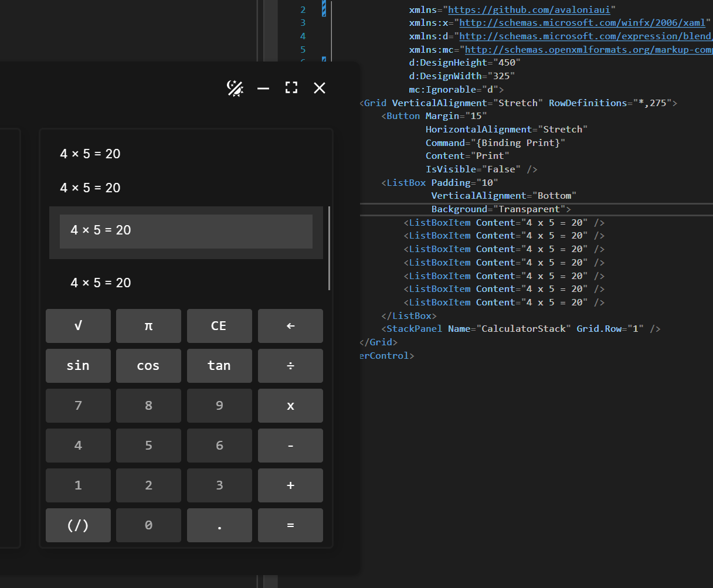Click the multiplication x icon
The image size is (713, 588).
290,405
